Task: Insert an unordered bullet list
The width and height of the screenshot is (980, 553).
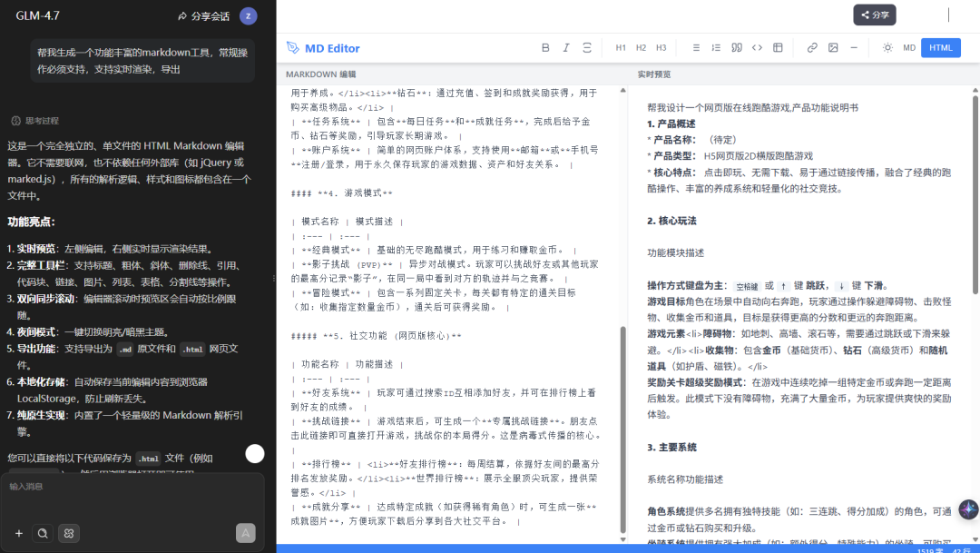Action: 696,48
